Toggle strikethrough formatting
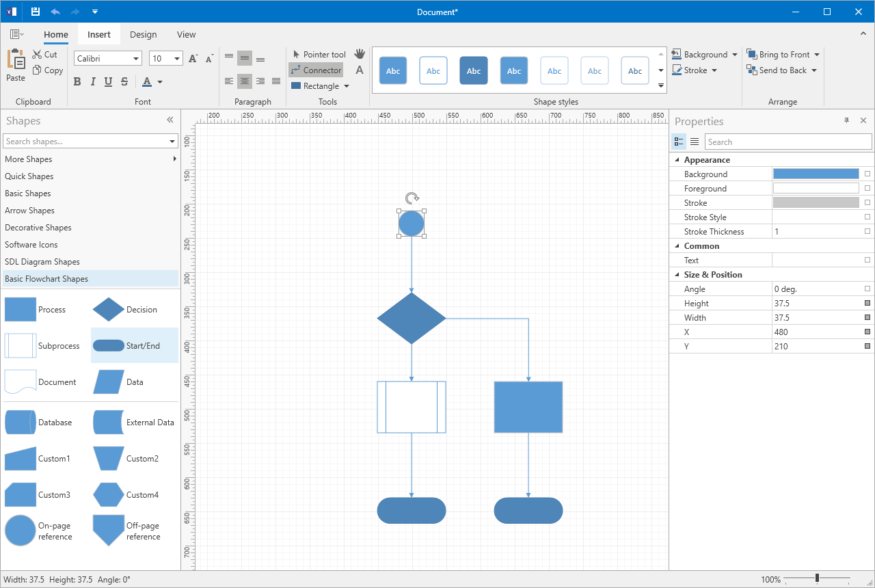 (123, 81)
